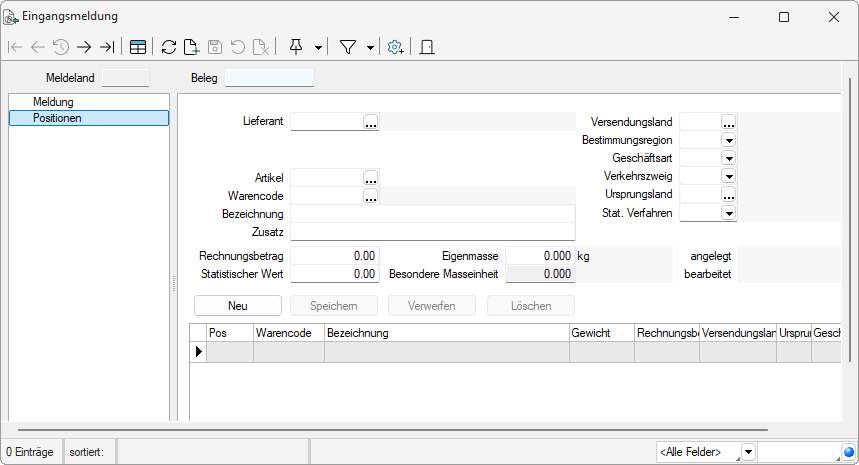Open Lieferant lookup ellipsis button
859x465 pixels.
[x=371, y=122]
